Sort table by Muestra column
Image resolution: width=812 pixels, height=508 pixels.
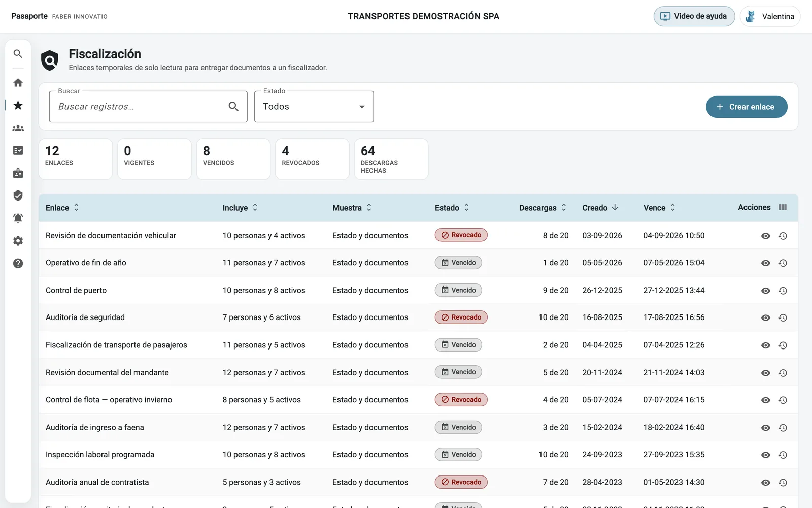tap(352, 208)
